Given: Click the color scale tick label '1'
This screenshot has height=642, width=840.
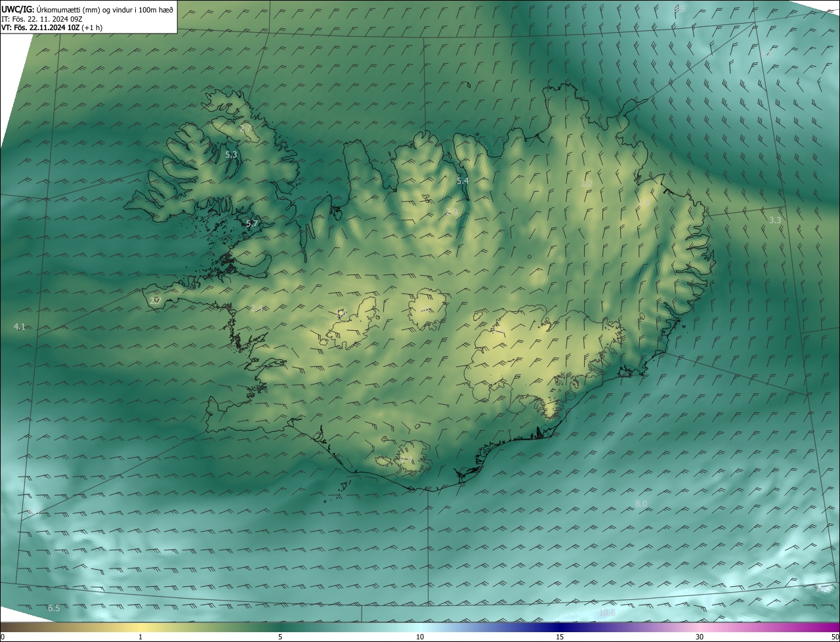Looking at the screenshot, I should pyautogui.click(x=140, y=637).
